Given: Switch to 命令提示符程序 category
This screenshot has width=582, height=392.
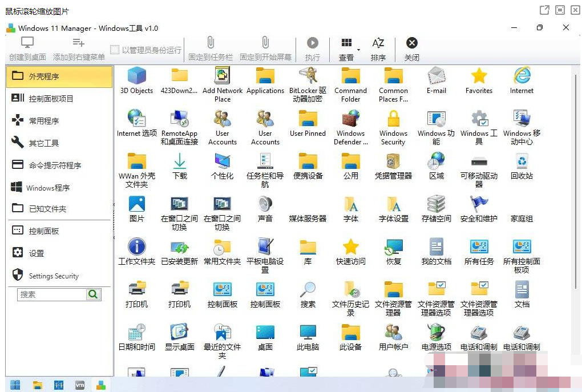Looking at the screenshot, I should [x=59, y=165].
